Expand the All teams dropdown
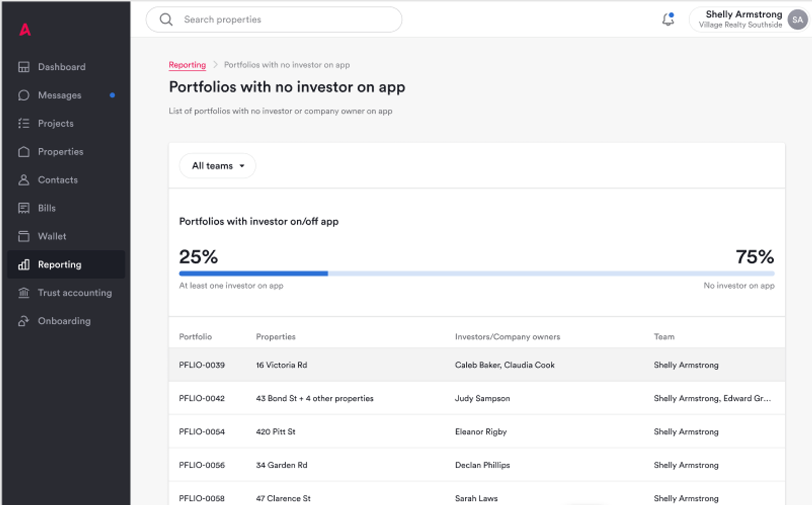This screenshot has height=505, width=812. coord(218,166)
